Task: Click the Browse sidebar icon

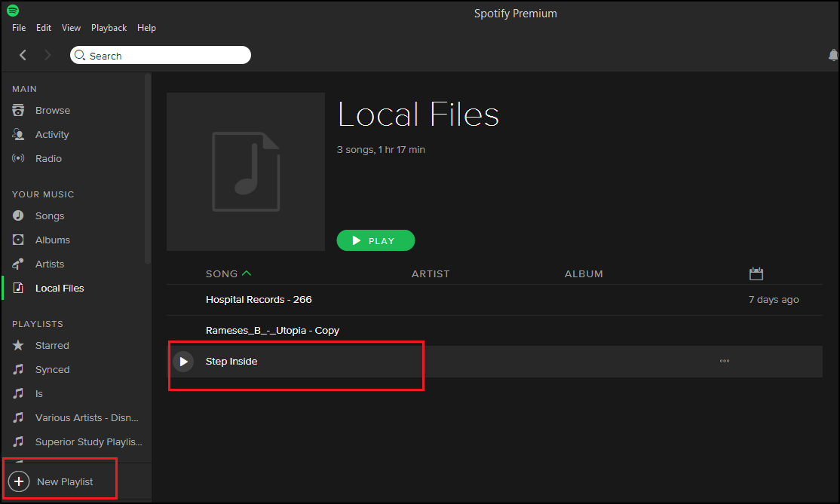Action: coord(18,110)
